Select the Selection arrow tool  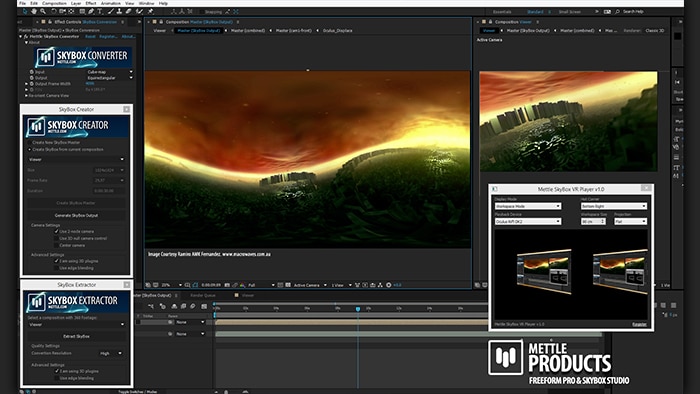(x=25, y=12)
